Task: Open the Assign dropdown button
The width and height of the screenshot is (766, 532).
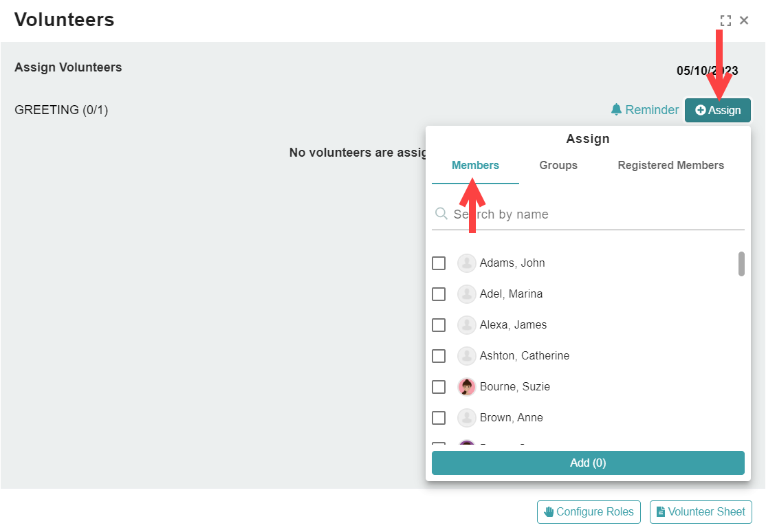Action: tap(718, 111)
